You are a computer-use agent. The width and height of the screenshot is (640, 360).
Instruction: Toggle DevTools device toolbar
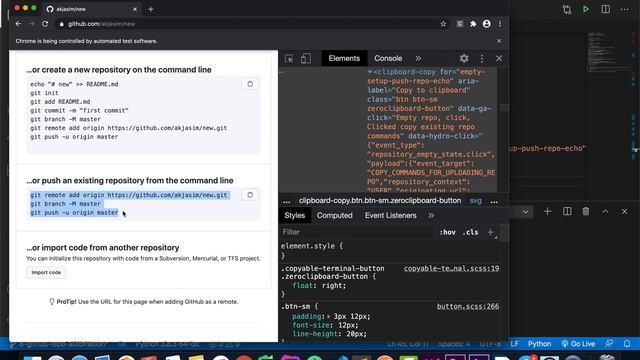[x=306, y=58]
